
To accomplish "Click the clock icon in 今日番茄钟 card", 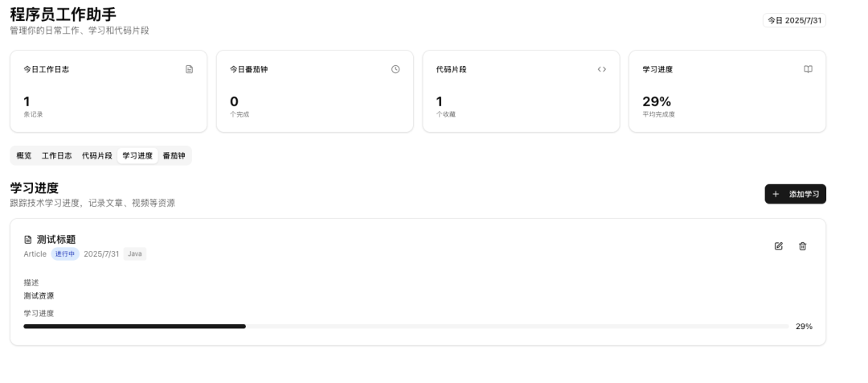I will 395,69.
